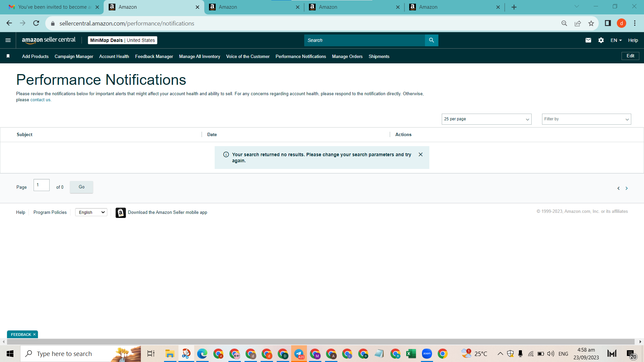Open Windows Start menu
The width and height of the screenshot is (644, 362).
10,354
